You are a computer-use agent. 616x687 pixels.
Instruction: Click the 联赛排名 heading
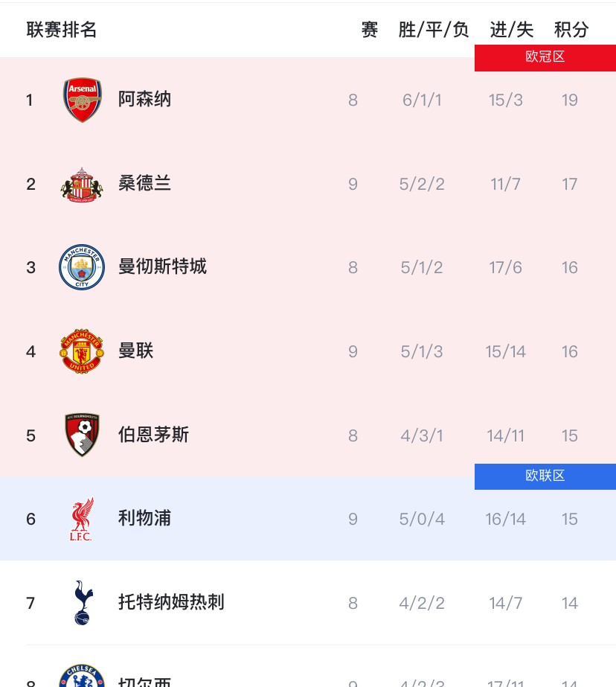pyautogui.click(x=62, y=30)
